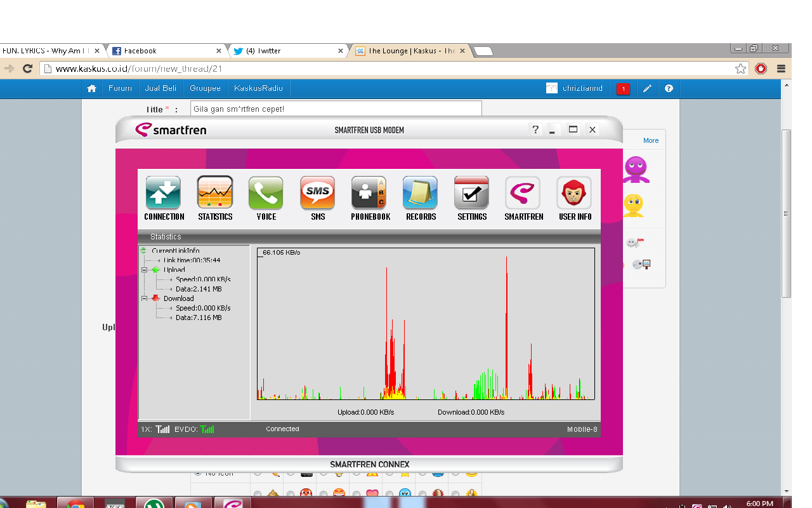The height and width of the screenshot is (508, 812).
Task: Insert the yellow sad emoticon
Action: (x=633, y=205)
